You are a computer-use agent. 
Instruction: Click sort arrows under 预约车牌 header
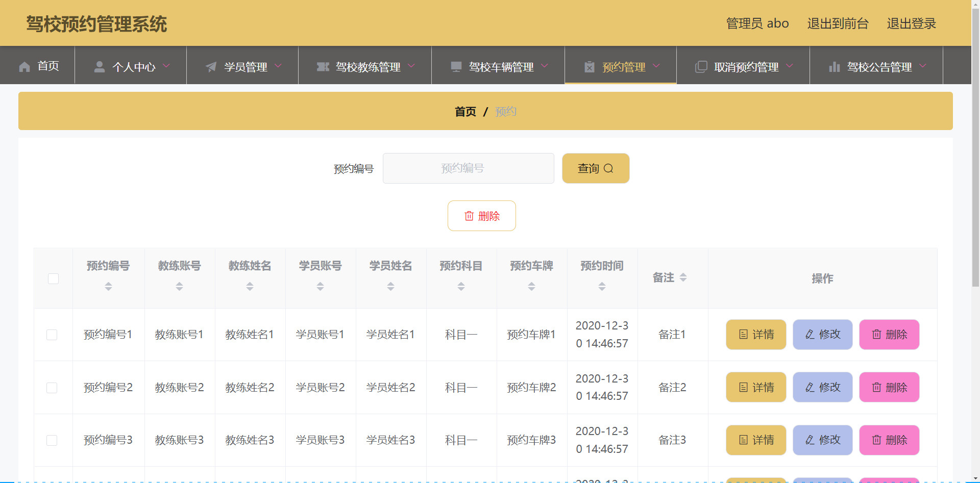(531, 287)
